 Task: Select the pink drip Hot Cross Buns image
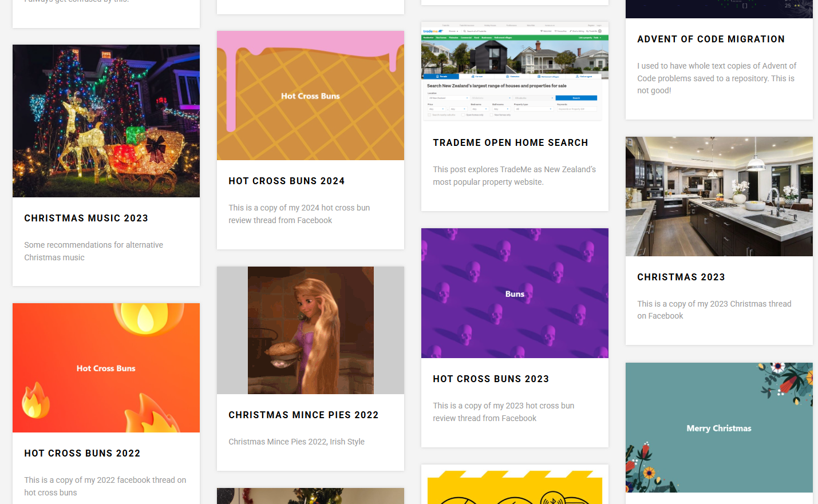(x=310, y=96)
